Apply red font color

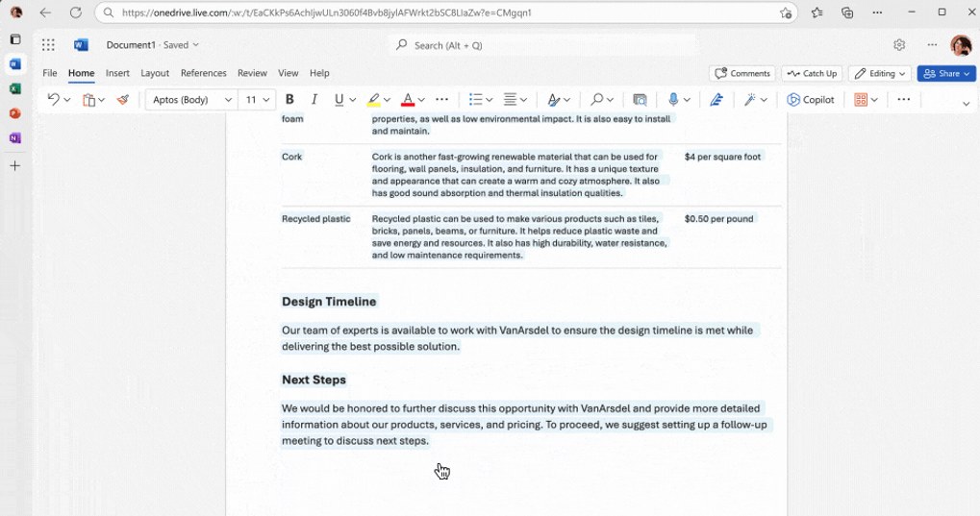(x=408, y=99)
